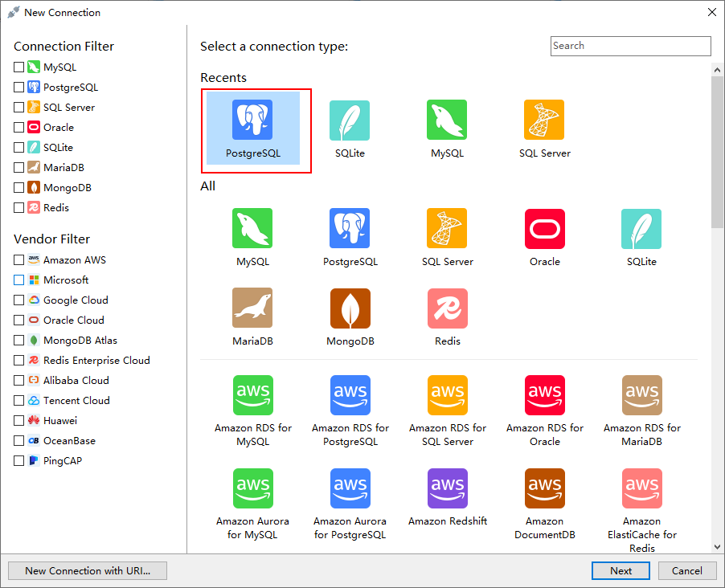
Task: Select Amazon RDS for PostgreSQL
Action: pyautogui.click(x=350, y=411)
